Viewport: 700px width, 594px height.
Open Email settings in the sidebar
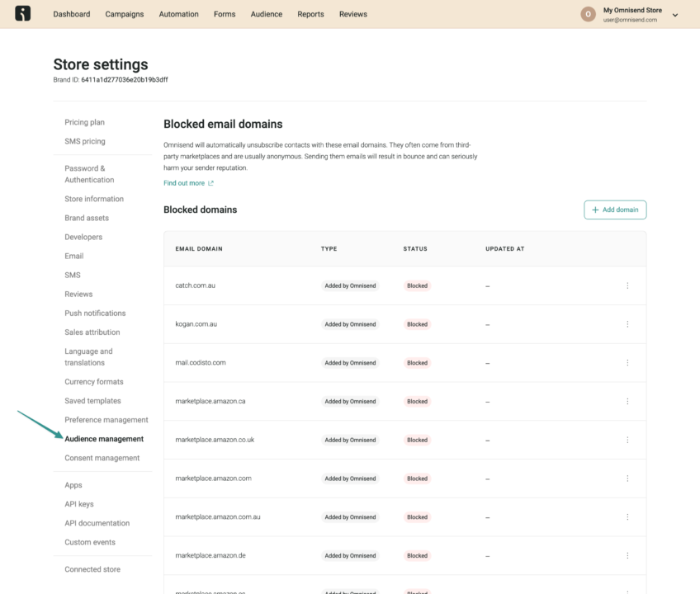[74, 257]
